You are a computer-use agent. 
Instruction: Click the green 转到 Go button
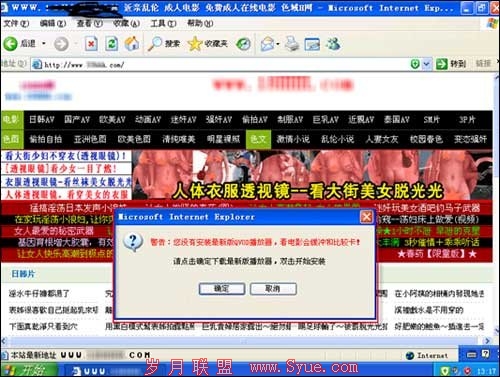click(x=451, y=64)
